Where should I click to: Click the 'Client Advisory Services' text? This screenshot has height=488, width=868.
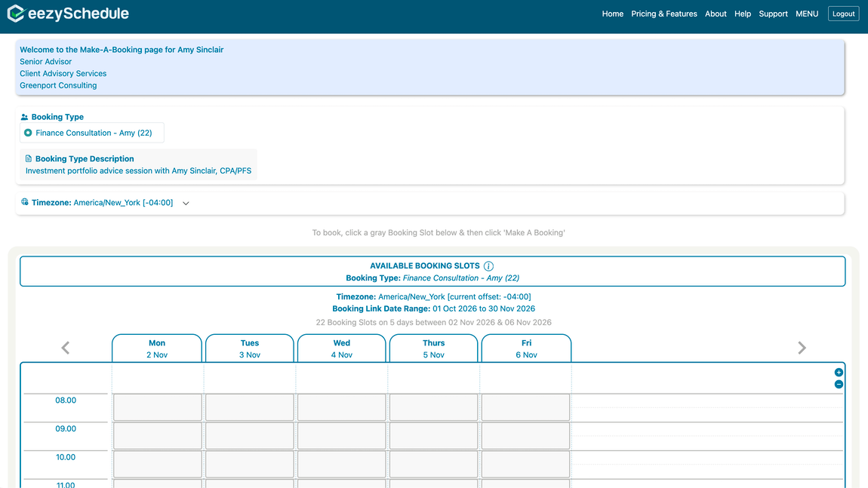coord(63,74)
